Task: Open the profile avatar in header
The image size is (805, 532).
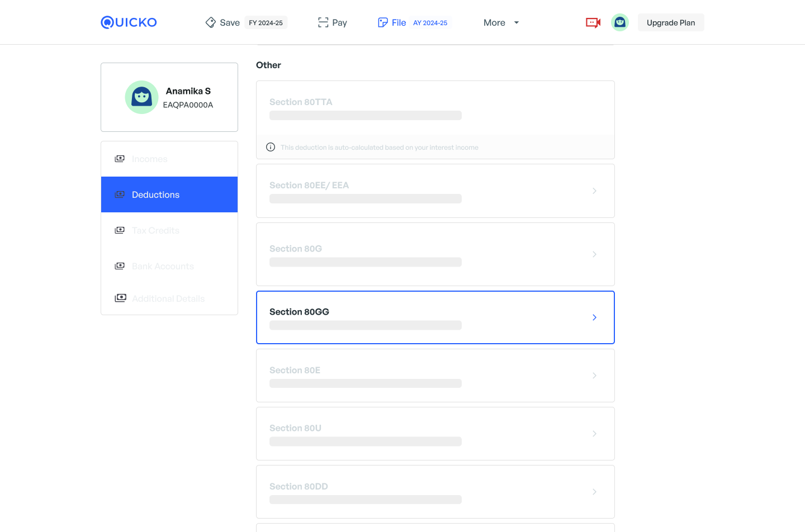Action: click(620, 22)
